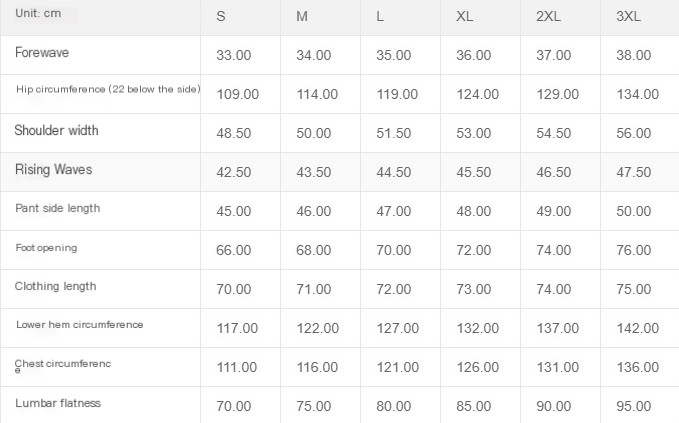Click the Lower hem circumference label
Viewport: 679px width, 423px height.
[80, 325]
